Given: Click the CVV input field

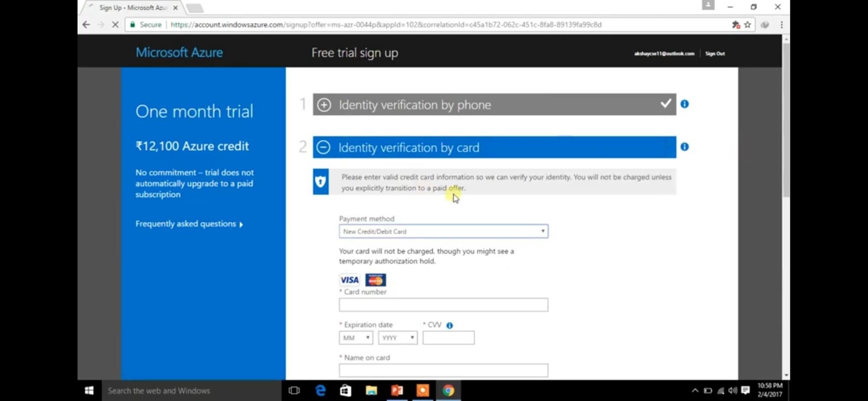Looking at the screenshot, I should pyautogui.click(x=449, y=338).
